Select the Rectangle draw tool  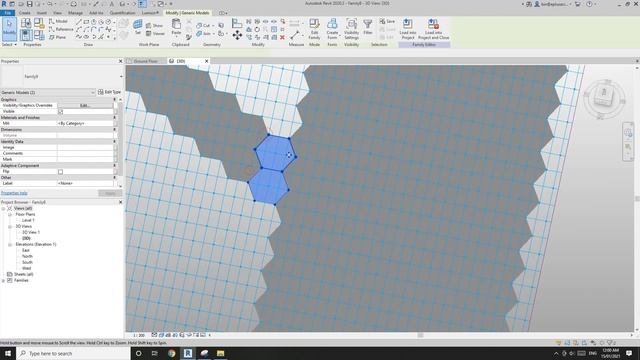click(x=86, y=21)
